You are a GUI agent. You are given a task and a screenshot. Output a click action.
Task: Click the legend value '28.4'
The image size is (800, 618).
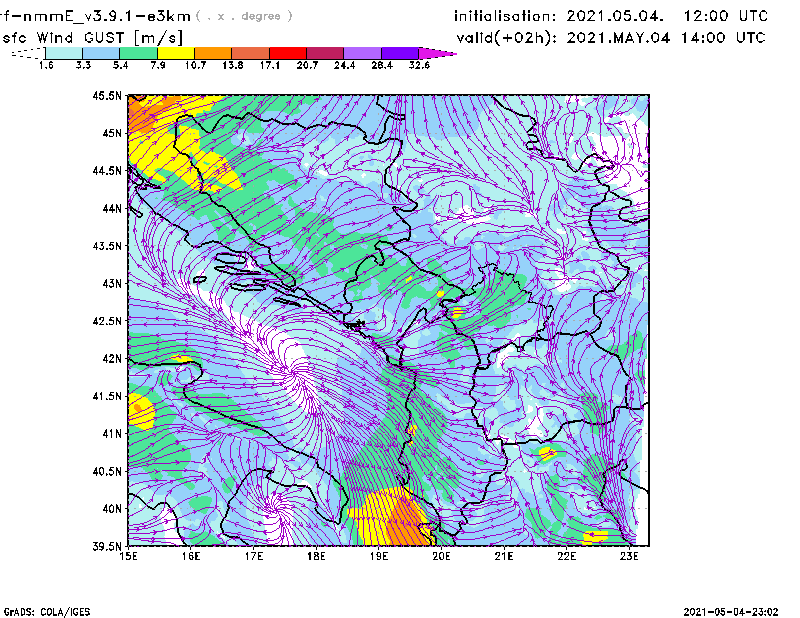(x=382, y=65)
